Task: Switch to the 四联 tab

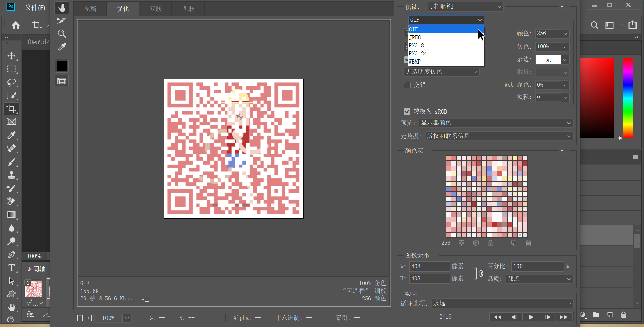Action: click(188, 8)
